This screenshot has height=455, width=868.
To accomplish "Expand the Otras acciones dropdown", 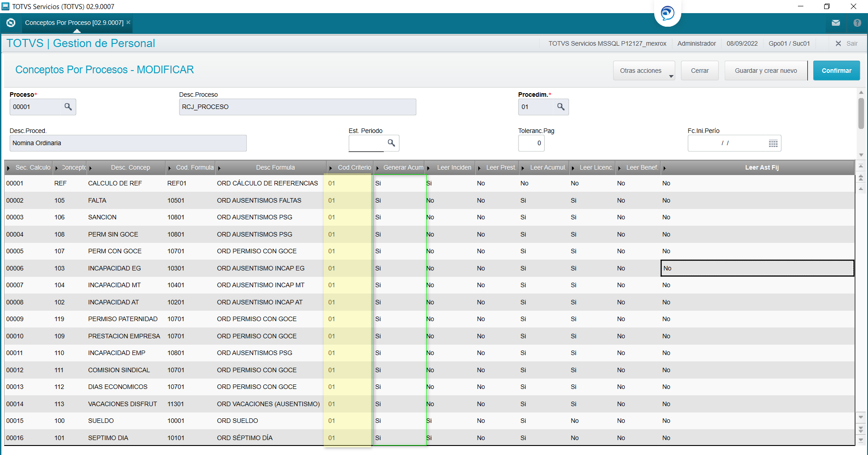I will point(644,71).
